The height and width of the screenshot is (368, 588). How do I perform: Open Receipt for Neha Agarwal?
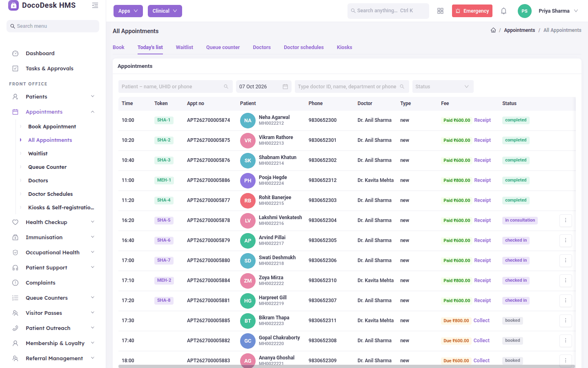(482, 120)
